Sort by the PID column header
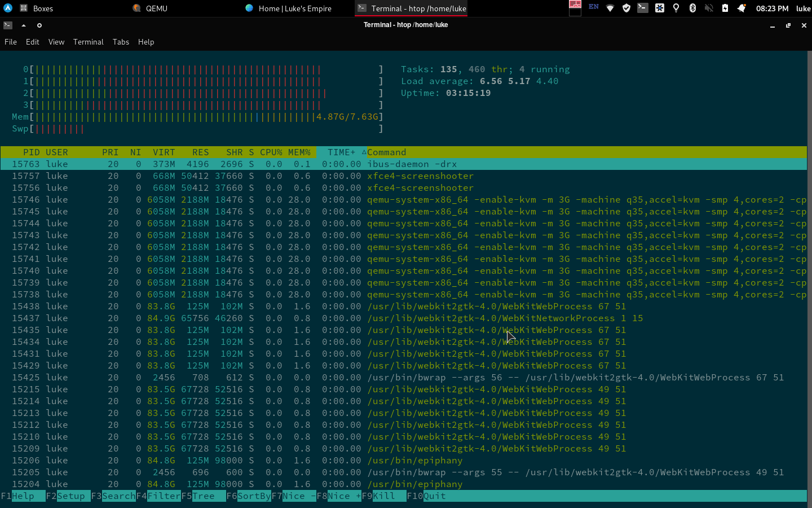Screen dimensions: 812x508 pos(31,152)
